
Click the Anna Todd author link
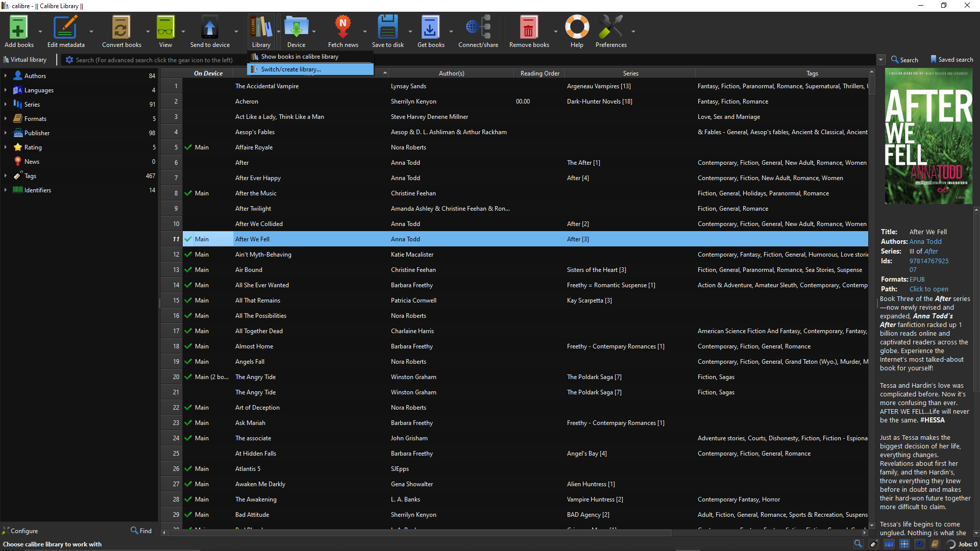[925, 242]
